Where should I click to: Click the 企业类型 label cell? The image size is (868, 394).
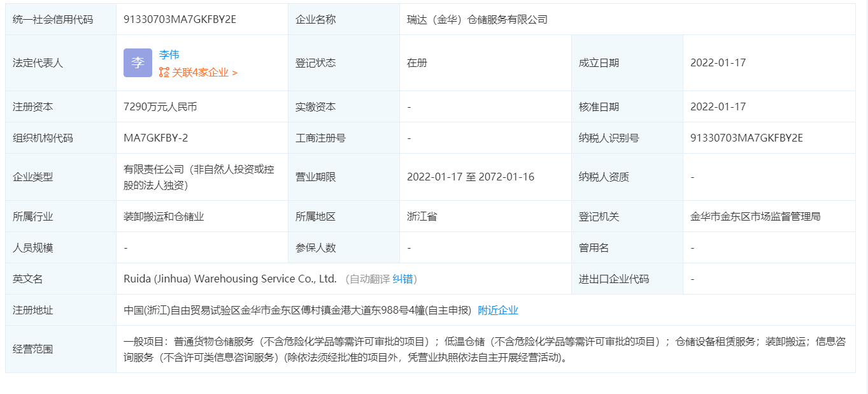(61, 177)
